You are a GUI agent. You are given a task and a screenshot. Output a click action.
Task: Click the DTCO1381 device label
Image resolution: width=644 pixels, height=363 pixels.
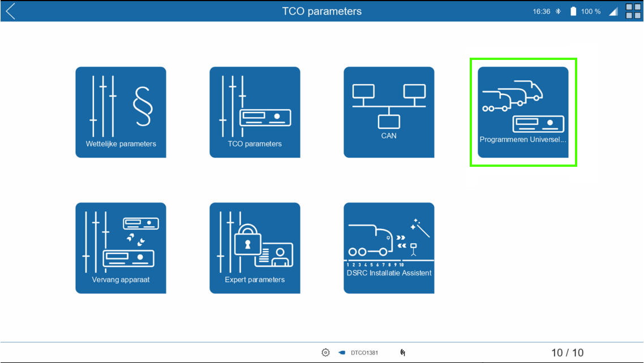coord(364,353)
